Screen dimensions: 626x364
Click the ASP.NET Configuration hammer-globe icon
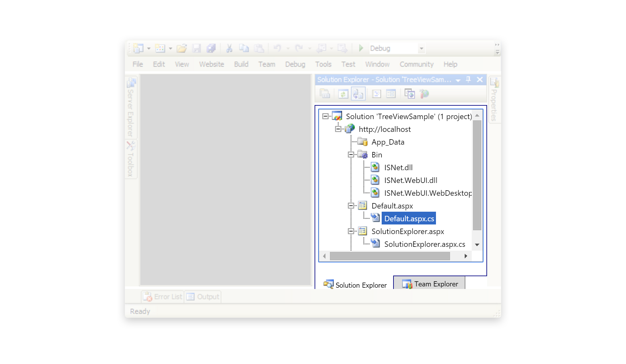coord(424,94)
